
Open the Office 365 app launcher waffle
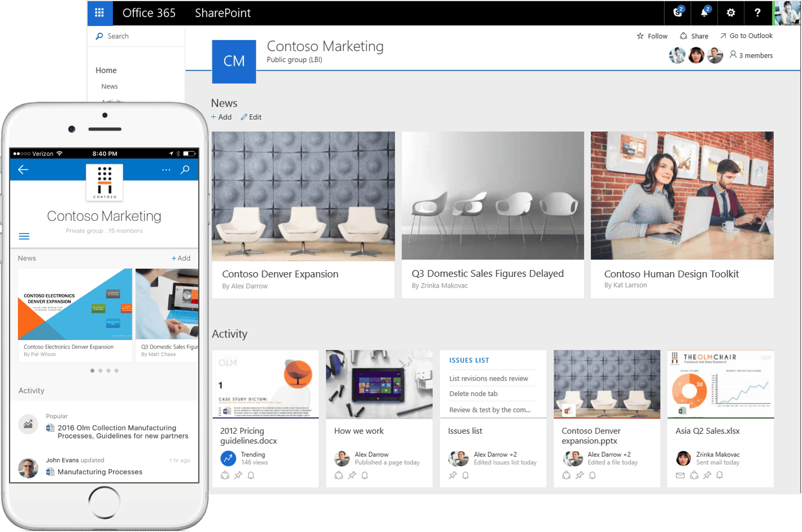(99, 12)
